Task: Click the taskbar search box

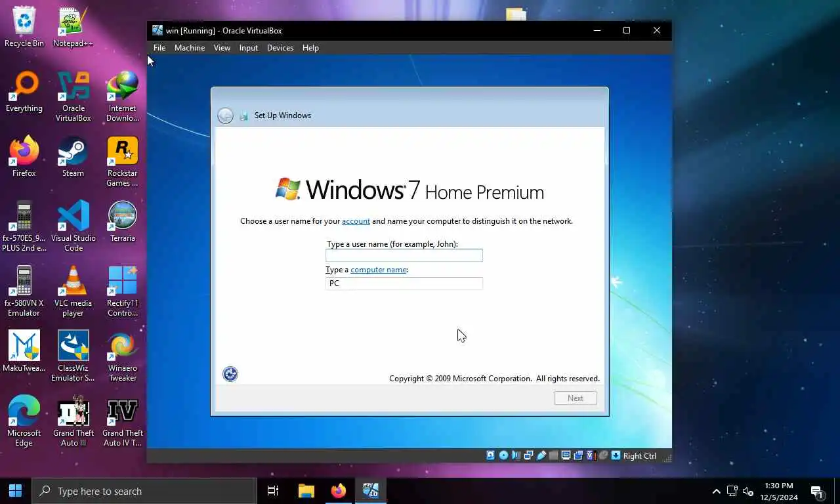Action: (144, 491)
